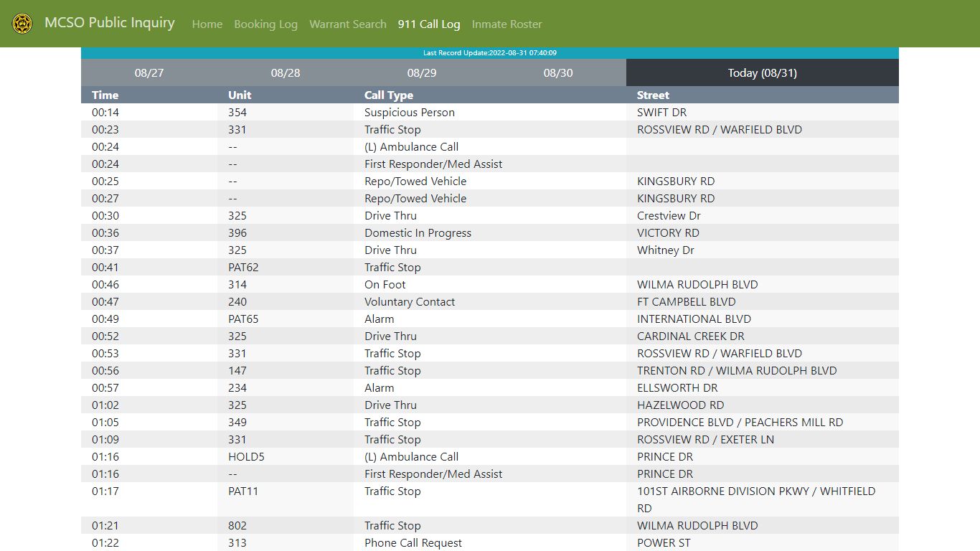Click unit 147 cell
This screenshot has height=551, width=980.
pyautogui.click(x=286, y=370)
